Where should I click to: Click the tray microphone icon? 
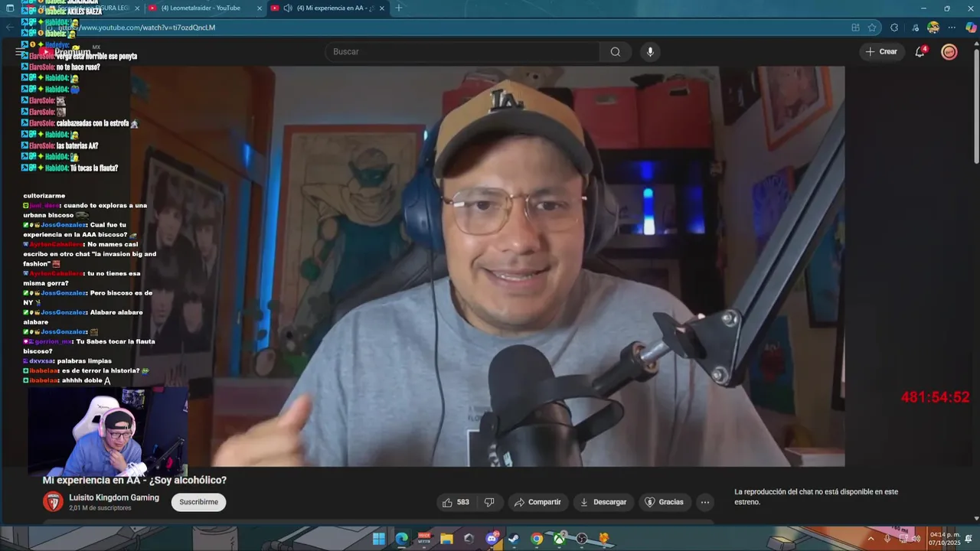click(887, 539)
